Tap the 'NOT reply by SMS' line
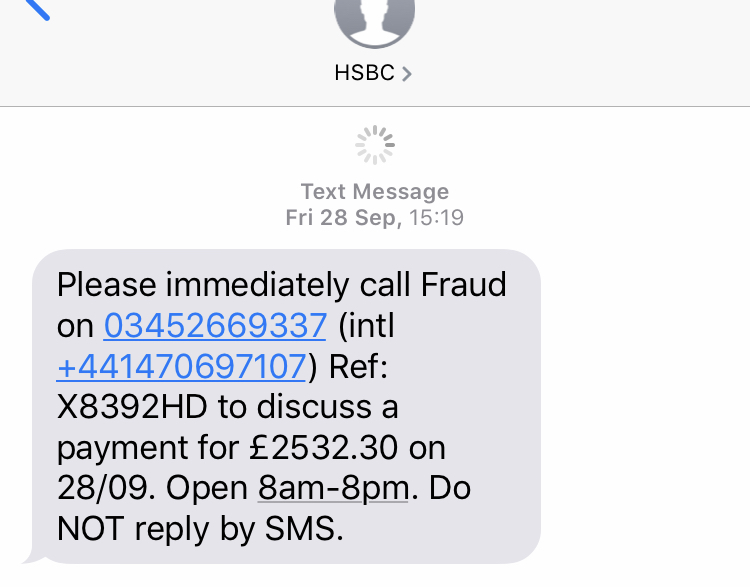Viewport: 750px width, 587px height. pyautogui.click(x=200, y=529)
